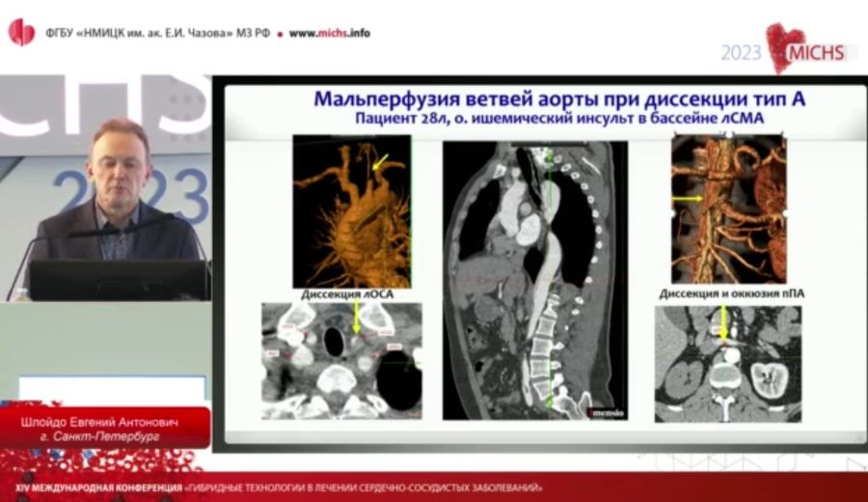Click the header text 'ФГБУ «НМИЦК им. ак. Е.И. Чазова» МЗ РФ'
This screenshot has height=502, width=868.
[158, 33]
